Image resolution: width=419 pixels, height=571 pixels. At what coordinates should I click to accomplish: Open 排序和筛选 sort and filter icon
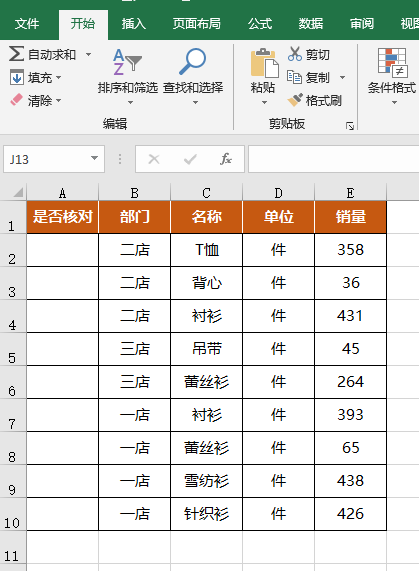coord(127,62)
